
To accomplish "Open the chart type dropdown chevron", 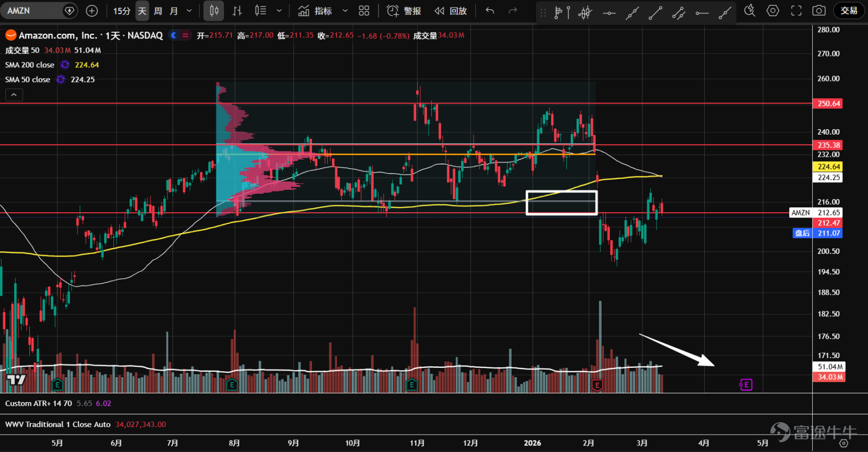I will point(279,11).
